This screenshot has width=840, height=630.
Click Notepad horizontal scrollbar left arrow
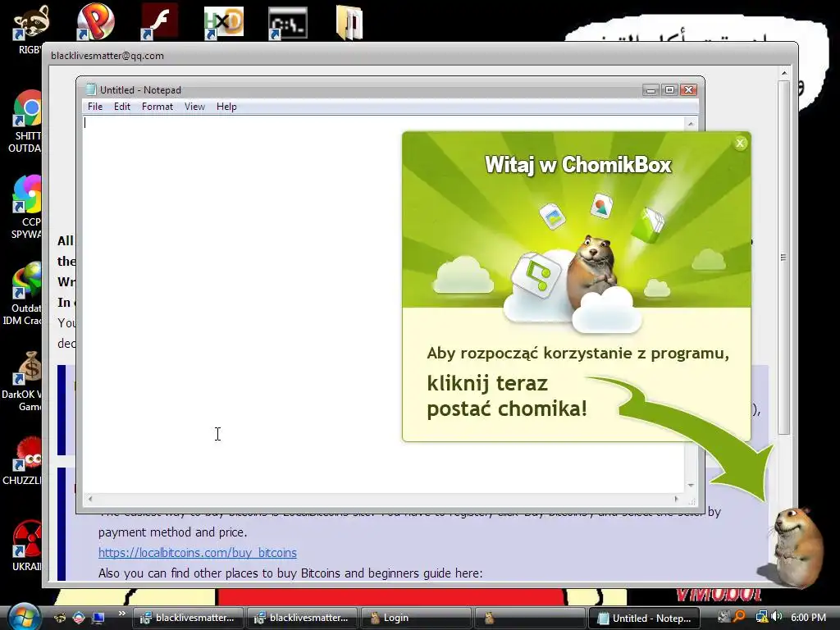pos(90,499)
